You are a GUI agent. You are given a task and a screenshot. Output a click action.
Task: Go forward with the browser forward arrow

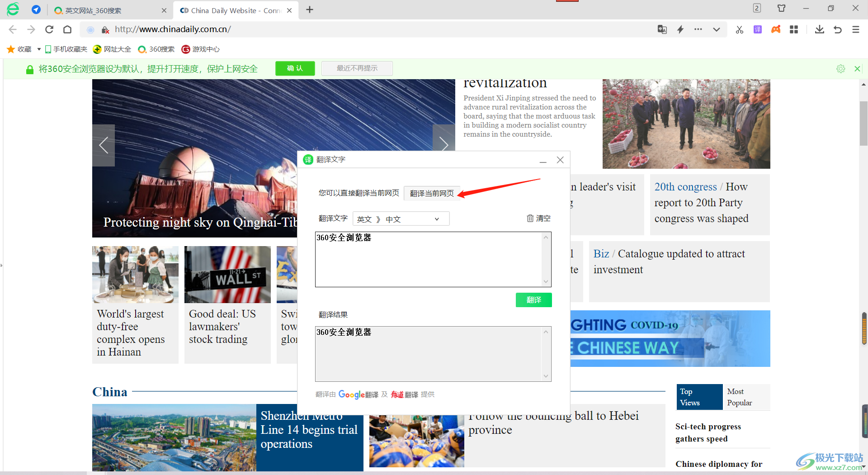(x=31, y=29)
